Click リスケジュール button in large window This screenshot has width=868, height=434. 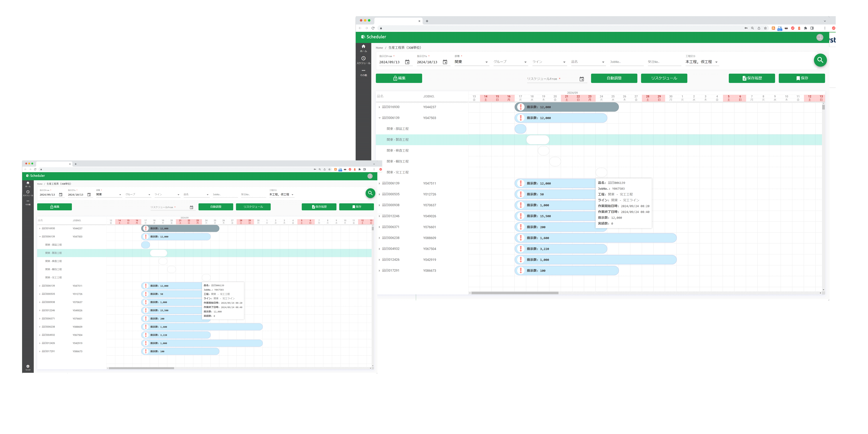coord(664,78)
